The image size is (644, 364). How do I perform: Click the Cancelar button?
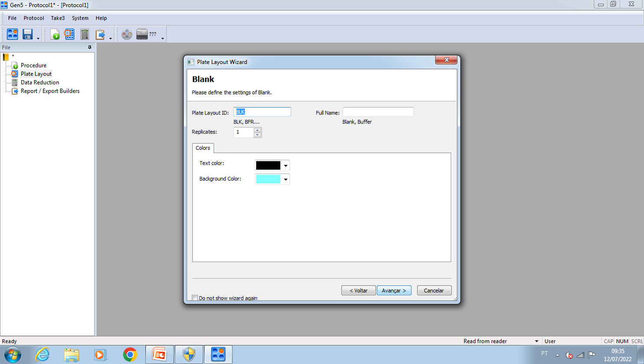[x=434, y=290]
